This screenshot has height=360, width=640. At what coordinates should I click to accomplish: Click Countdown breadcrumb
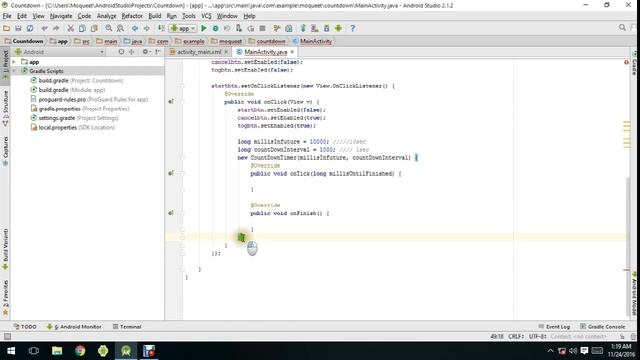pyautogui.click(x=24, y=41)
